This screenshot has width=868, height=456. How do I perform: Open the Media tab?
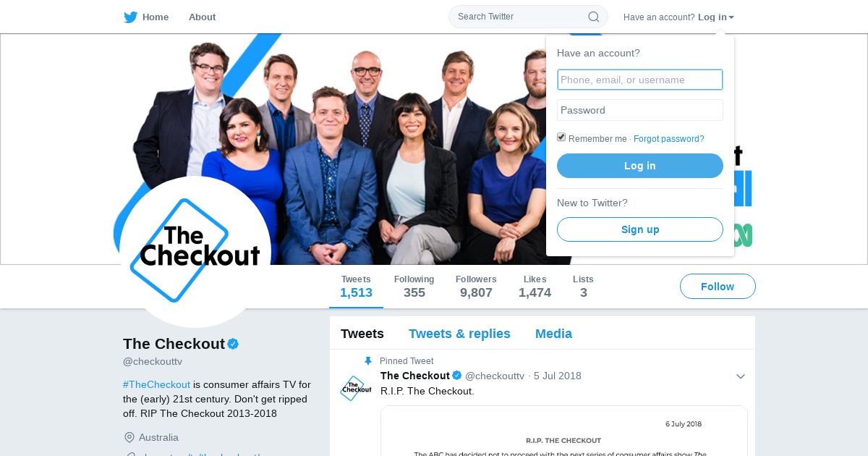pyautogui.click(x=553, y=334)
